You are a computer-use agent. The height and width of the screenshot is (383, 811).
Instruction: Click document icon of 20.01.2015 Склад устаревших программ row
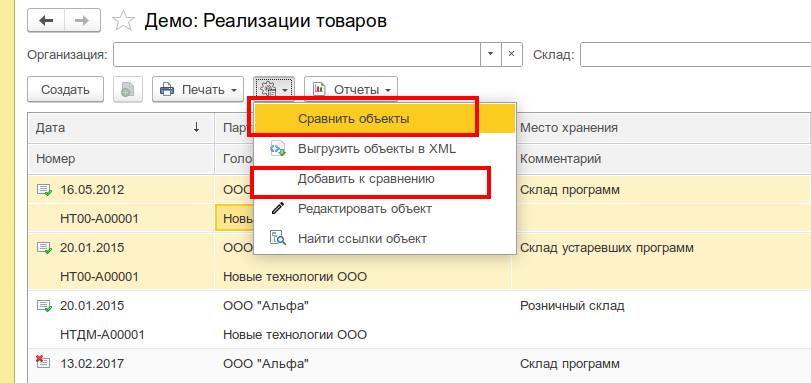(x=44, y=248)
